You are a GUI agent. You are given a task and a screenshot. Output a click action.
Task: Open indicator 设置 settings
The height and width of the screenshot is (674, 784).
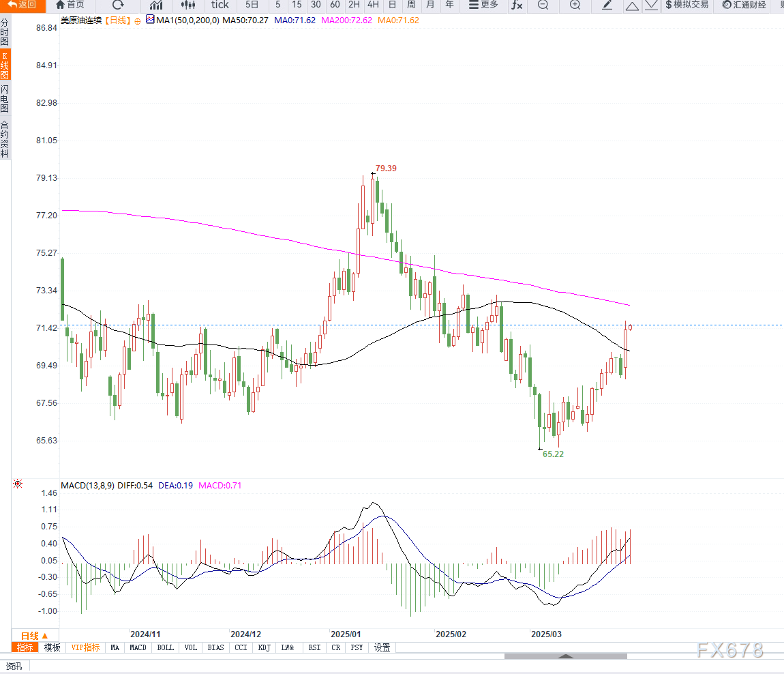[382, 647]
